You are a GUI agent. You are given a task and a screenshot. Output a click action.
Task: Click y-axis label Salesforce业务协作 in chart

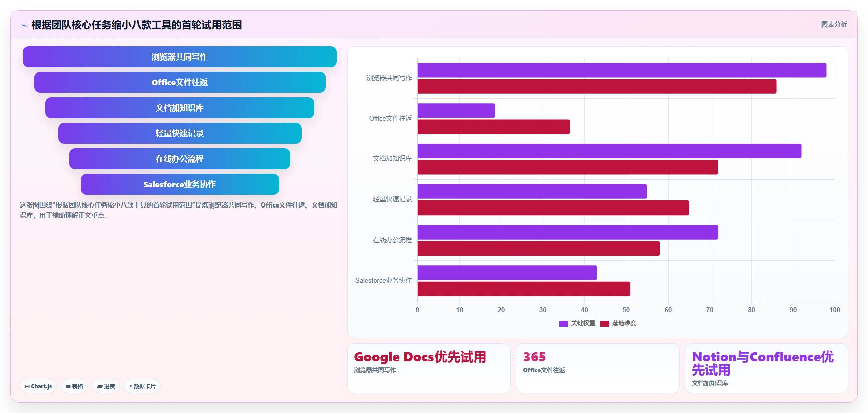point(383,280)
